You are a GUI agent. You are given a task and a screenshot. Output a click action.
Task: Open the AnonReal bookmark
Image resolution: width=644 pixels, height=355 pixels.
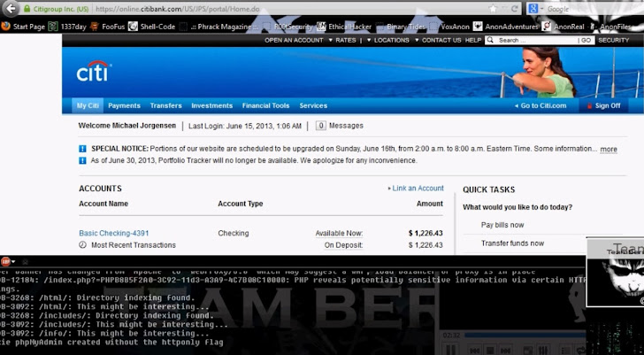point(563,27)
